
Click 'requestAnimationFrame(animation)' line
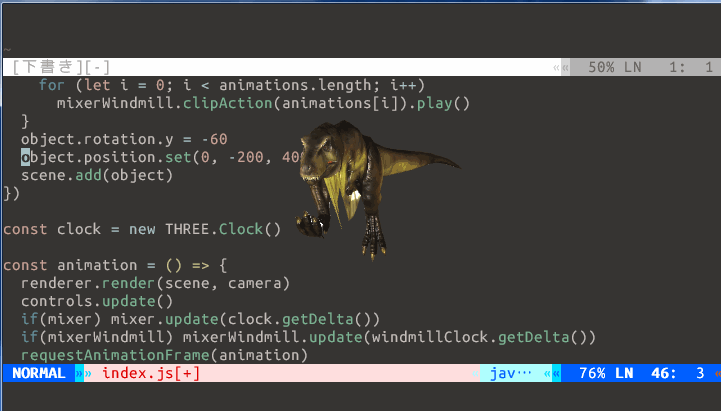tap(164, 355)
